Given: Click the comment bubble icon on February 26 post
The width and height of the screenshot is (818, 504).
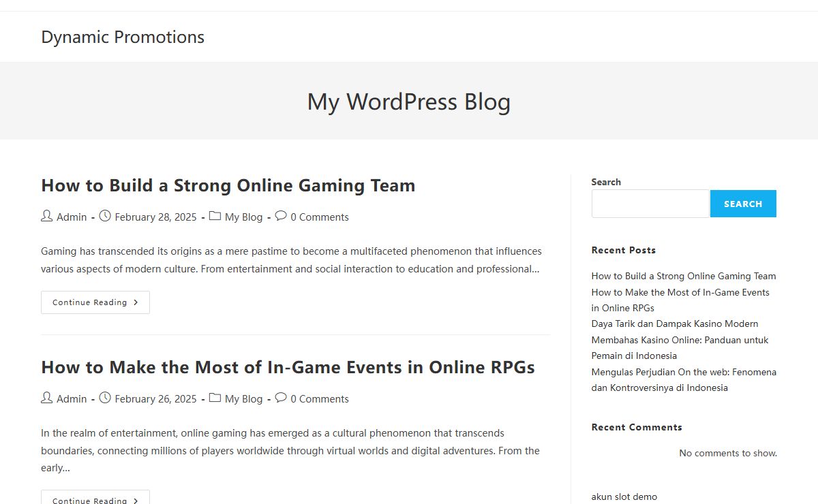Looking at the screenshot, I should click(x=281, y=398).
